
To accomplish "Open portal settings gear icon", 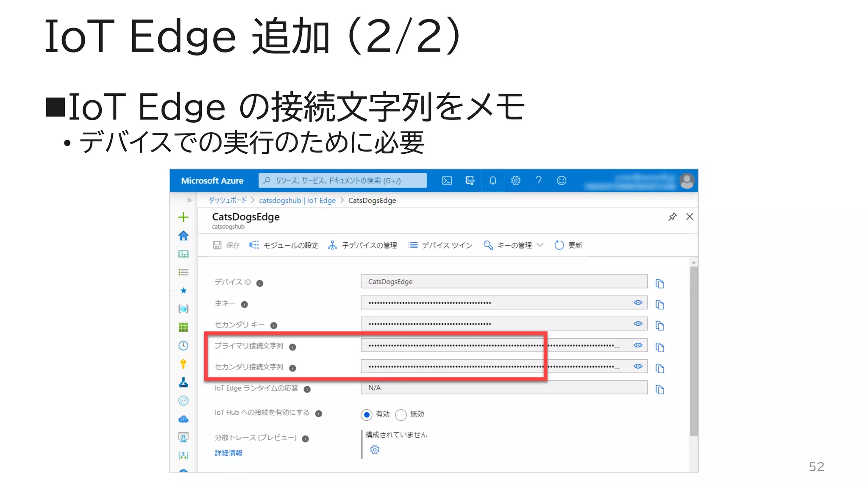I will [x=515, y=181].
